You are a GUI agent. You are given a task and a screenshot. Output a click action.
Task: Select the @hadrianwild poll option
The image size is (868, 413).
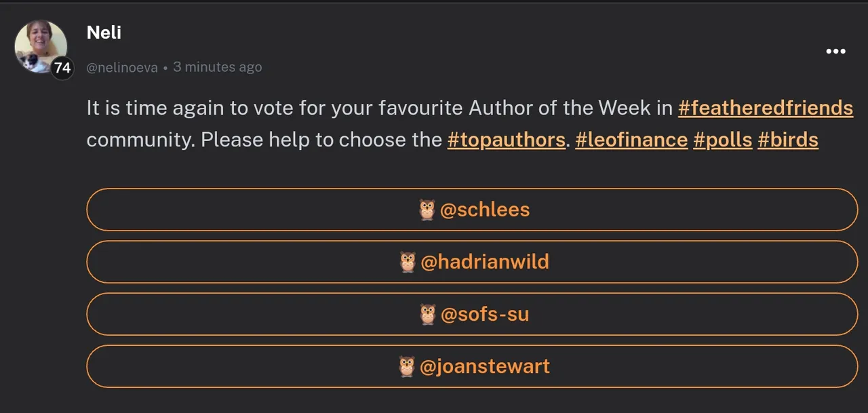pyautogui.click(x=485, y=262)
